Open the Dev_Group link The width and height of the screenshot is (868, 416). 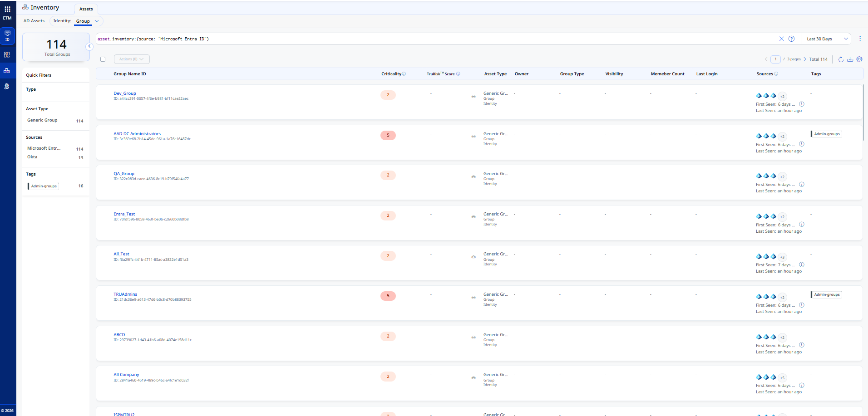(x=125, y=93)
